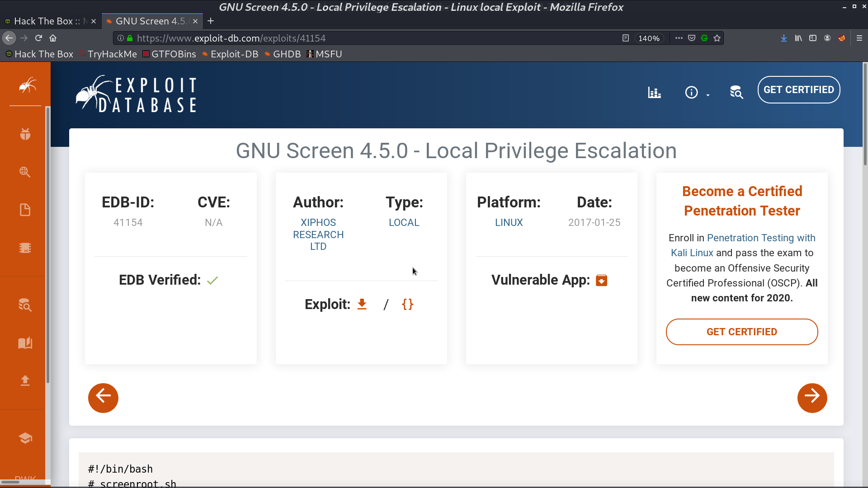
Task: Go to the browser Home page
Action: tap(53, 38)
